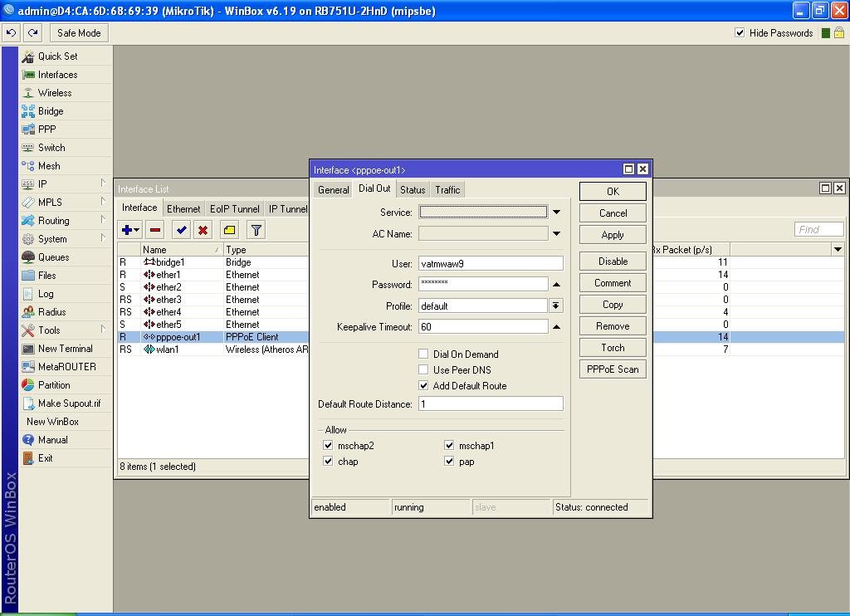850x616 pixels.
Task: Click the red minus remove icon
Action: coord(155,230)
